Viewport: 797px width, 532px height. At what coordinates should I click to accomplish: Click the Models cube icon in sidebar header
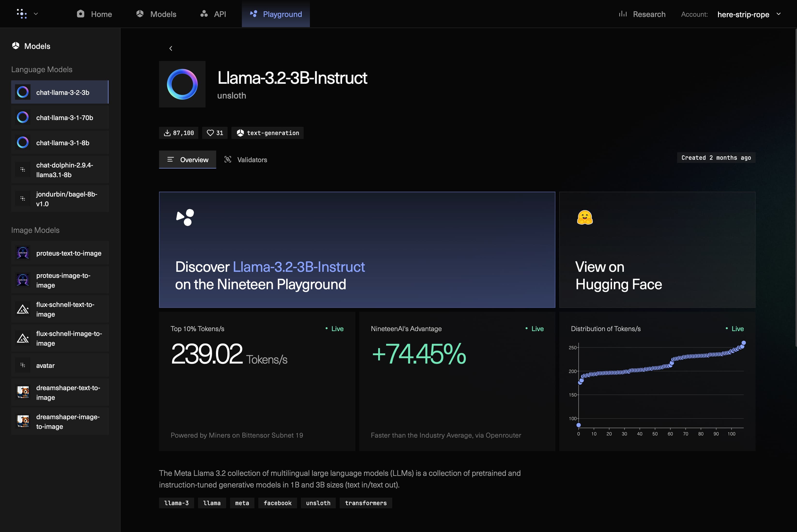(15, 46)
